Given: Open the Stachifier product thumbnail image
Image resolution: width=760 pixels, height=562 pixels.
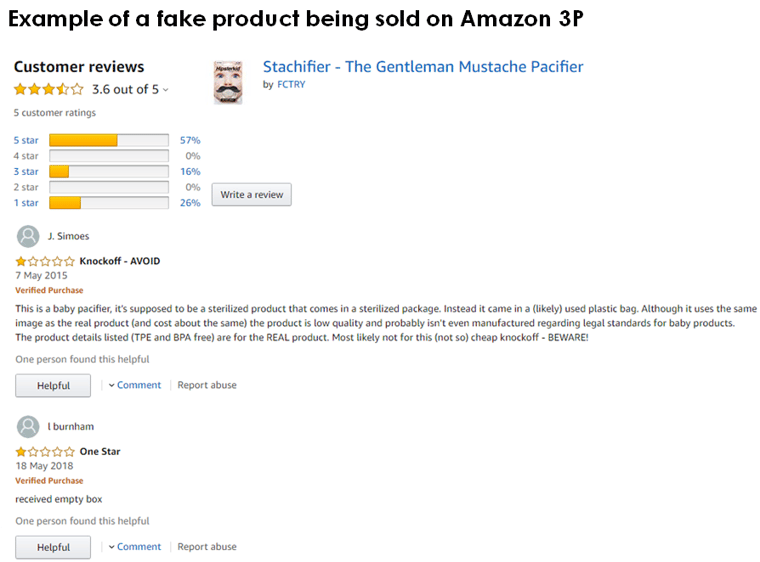Looking at the screenshot, I should tap(228, 82).
